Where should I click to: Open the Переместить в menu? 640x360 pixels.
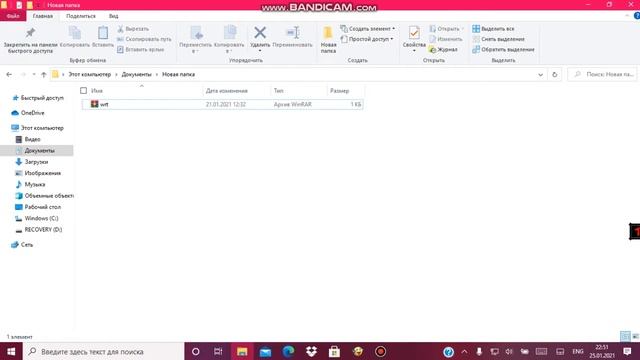(x=196, y=40)
